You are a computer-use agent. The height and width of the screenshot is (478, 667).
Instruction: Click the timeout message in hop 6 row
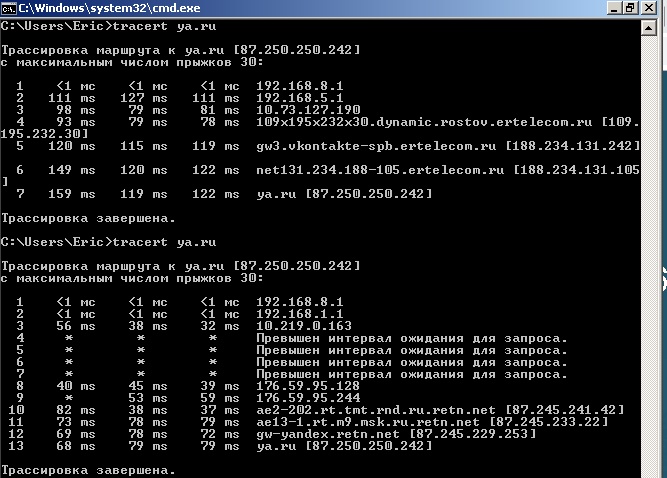(412, 362)
